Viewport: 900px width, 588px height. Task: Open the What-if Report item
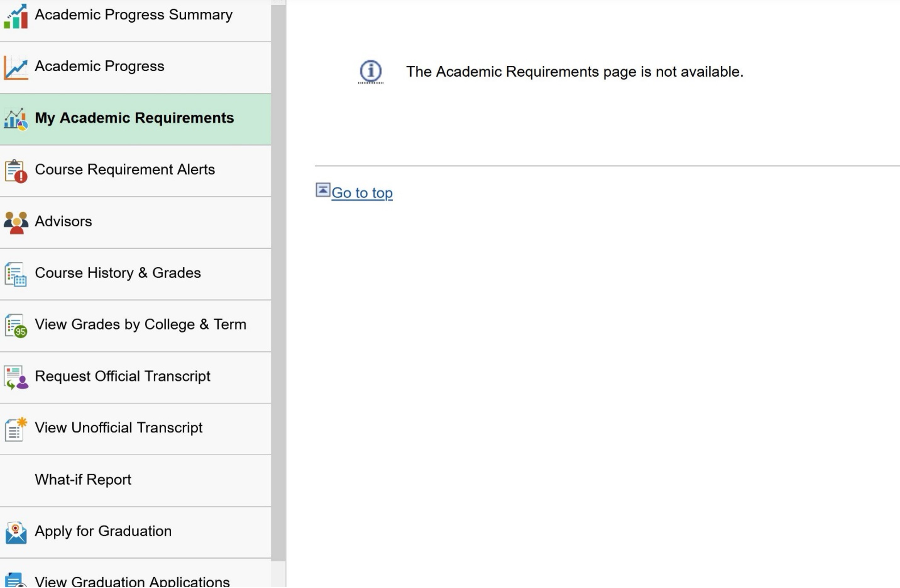pos(135,481)
